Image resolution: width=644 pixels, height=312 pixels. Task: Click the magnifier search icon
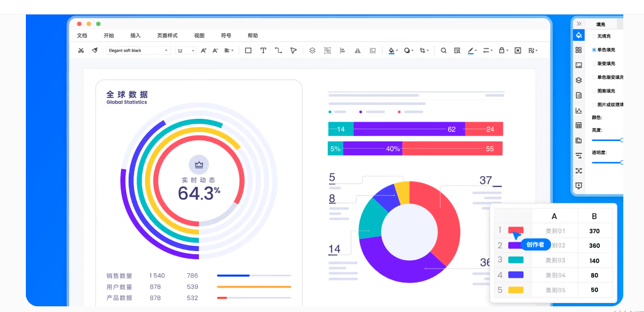click(x=443, y=51)
